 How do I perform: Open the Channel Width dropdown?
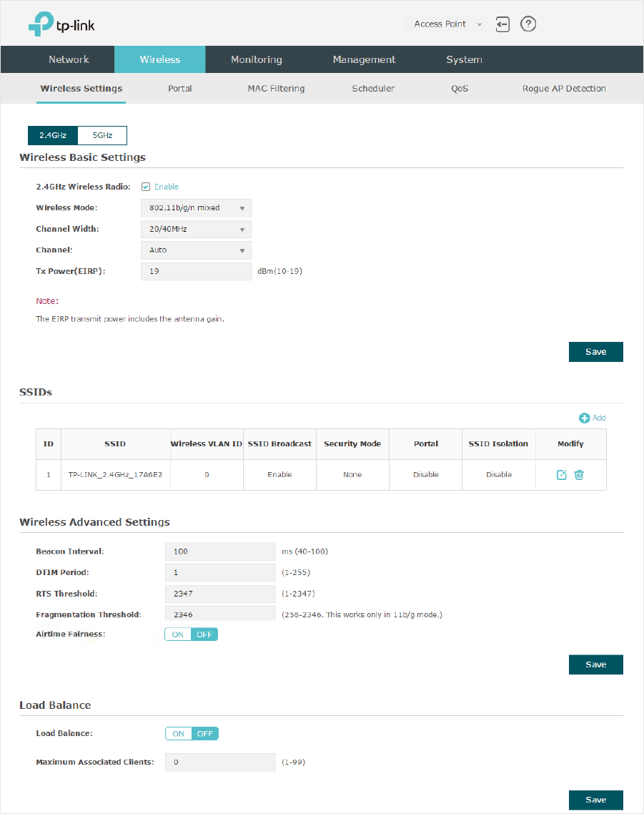(x=196, y=229)
